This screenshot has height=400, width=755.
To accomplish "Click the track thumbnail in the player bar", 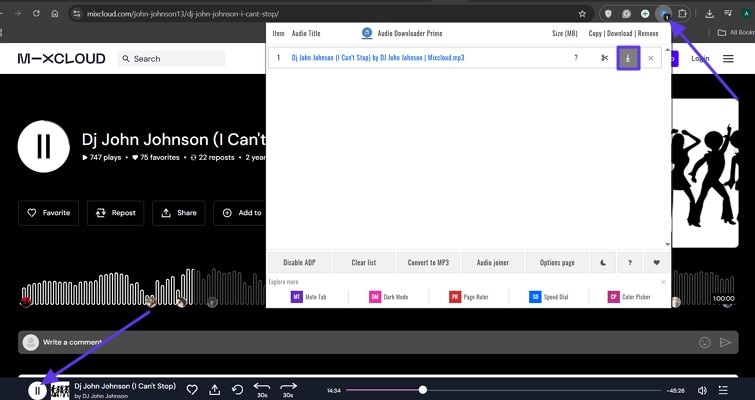I will 60,390.
